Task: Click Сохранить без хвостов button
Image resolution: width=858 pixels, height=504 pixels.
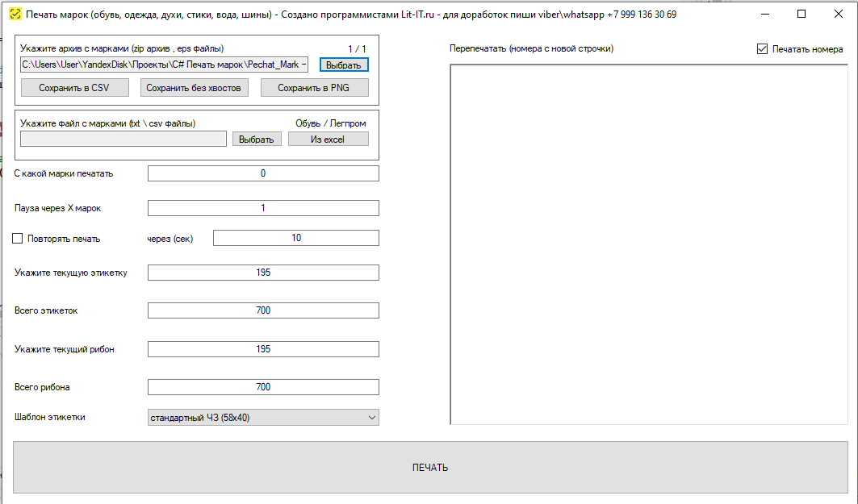Action: tap(194, 88)
